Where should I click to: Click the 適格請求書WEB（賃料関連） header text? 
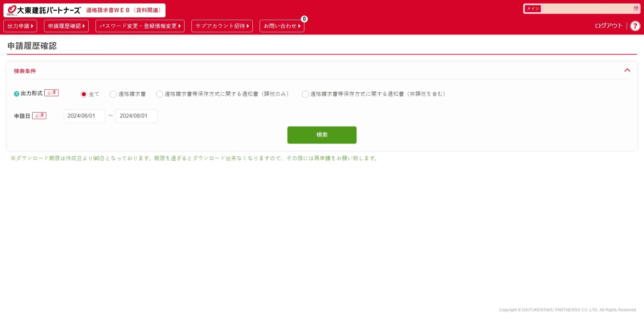tap(123, 10)
